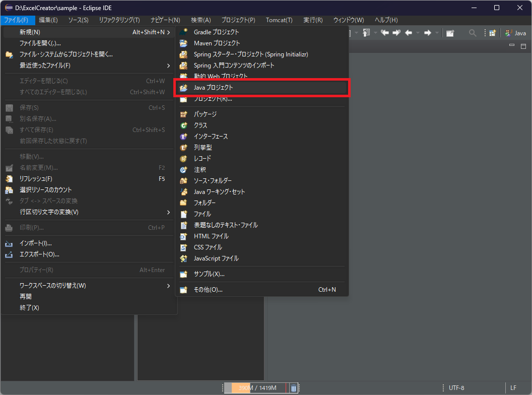Maximize the editor area panel
532x395 pixels.
[x=523, y=46]
